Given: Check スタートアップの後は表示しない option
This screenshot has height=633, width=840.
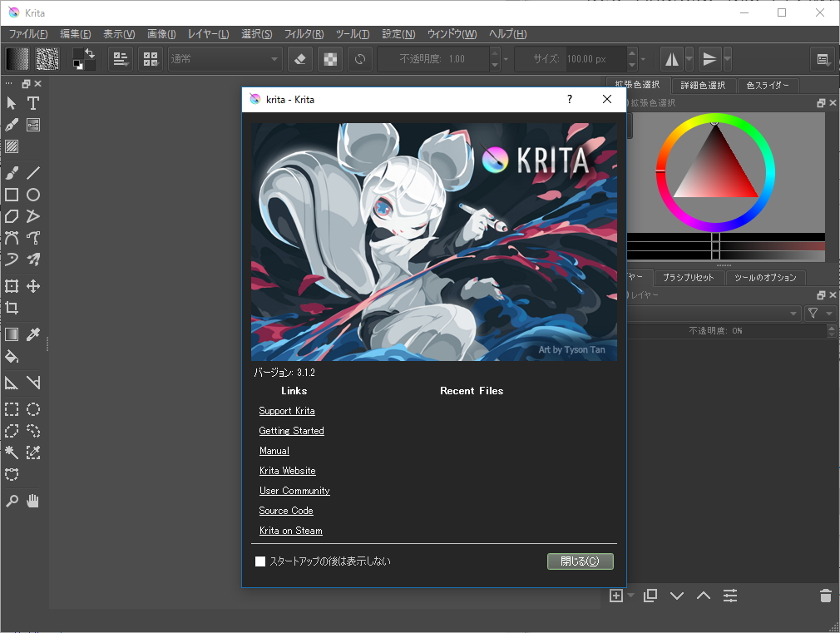Looking at the screenshot, I should click(260, 561).
